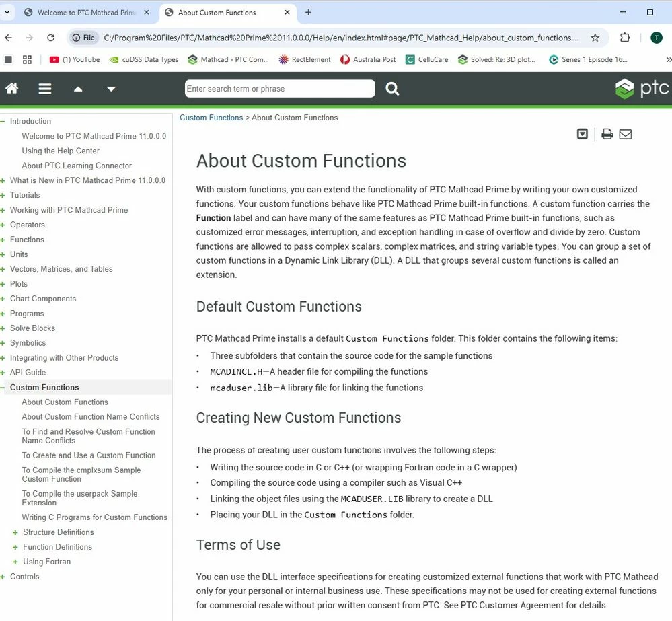Viewport: 672px width, 621px height.
Task: Open the browser extensions puzzle icon
Action: [625, 38]
